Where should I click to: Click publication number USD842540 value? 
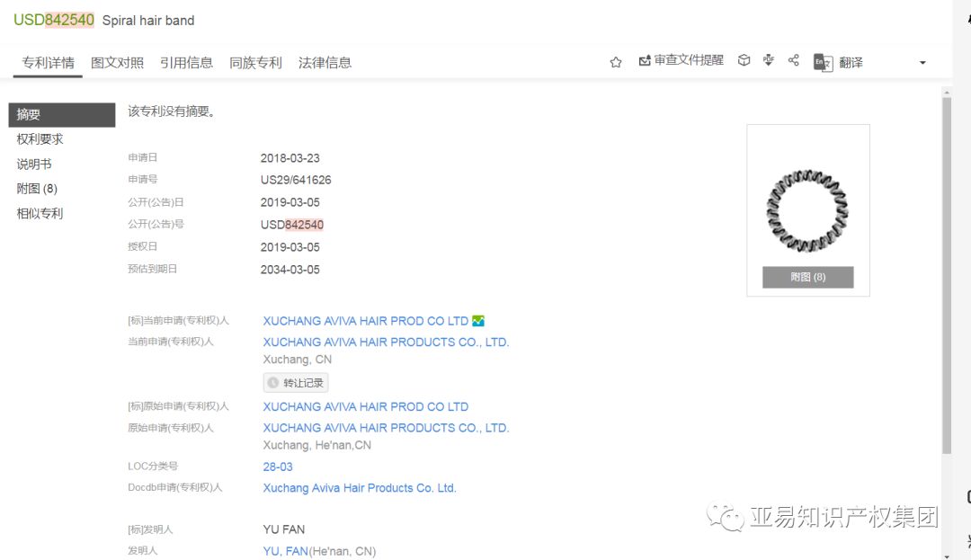pyautogui.click(x=291, y=225)
